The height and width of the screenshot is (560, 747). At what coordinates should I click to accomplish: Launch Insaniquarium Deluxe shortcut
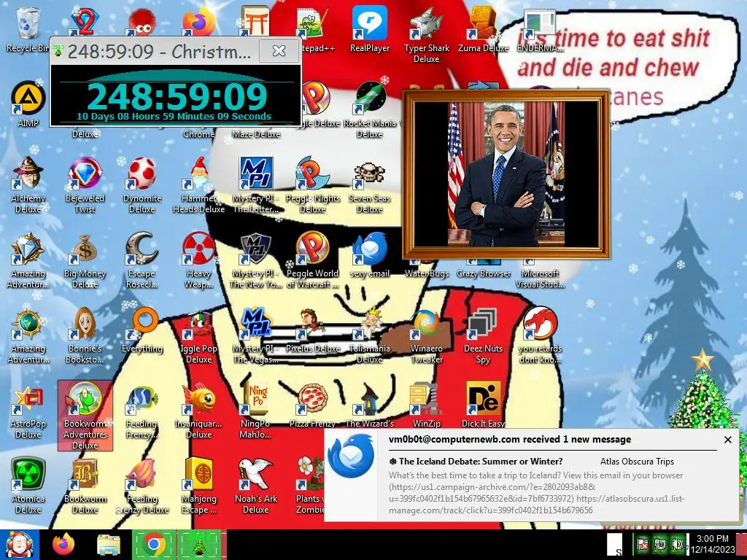(198, 411)
